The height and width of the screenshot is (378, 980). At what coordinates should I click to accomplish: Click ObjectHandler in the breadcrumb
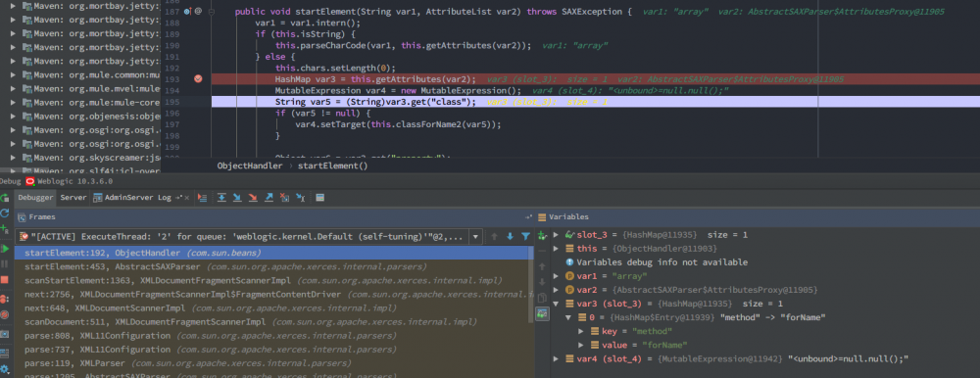click(x=250, y=166)
